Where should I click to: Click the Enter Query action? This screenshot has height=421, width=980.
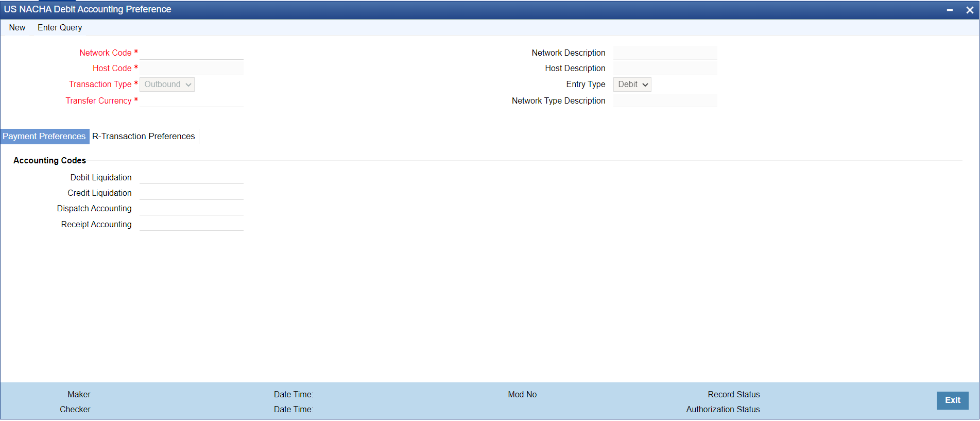tap(60, 27)
